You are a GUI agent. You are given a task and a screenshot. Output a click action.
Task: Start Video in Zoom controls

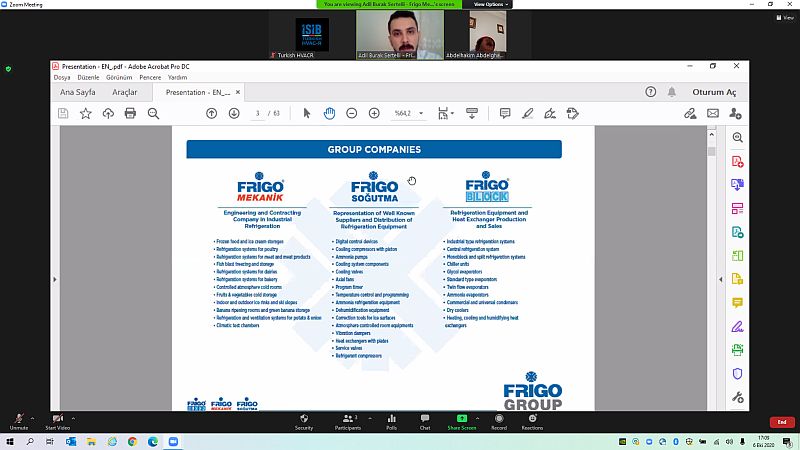58,421
